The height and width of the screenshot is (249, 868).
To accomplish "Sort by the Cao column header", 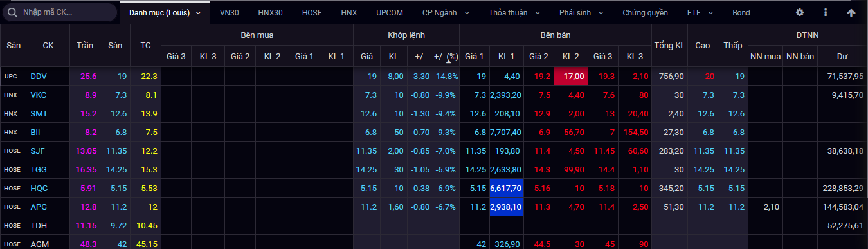I will point(702,46).
